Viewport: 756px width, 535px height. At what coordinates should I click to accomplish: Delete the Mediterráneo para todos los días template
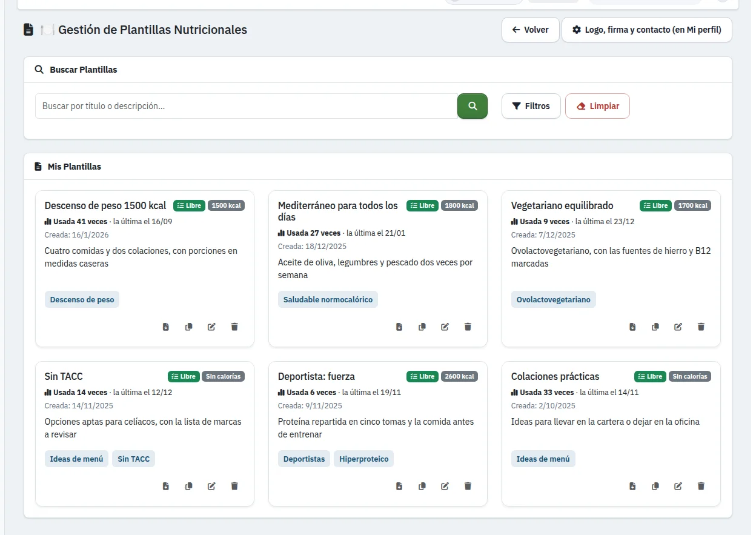click(468, 327)
